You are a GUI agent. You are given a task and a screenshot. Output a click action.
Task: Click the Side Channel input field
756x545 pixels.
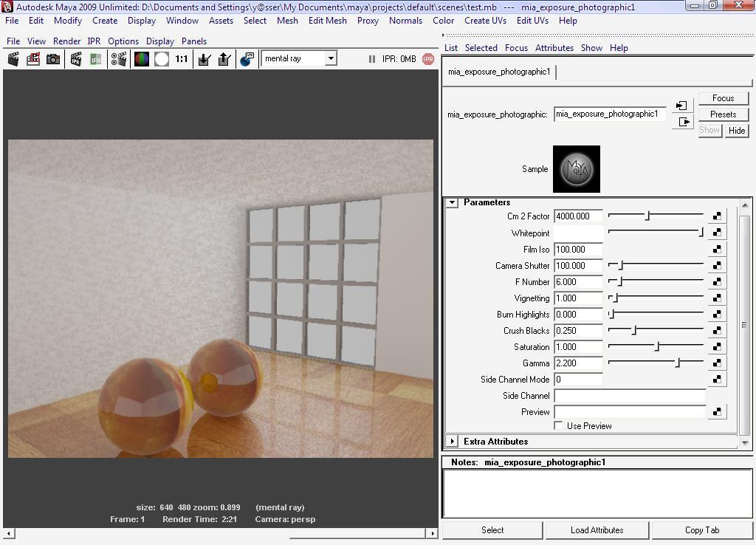[630, 396]
